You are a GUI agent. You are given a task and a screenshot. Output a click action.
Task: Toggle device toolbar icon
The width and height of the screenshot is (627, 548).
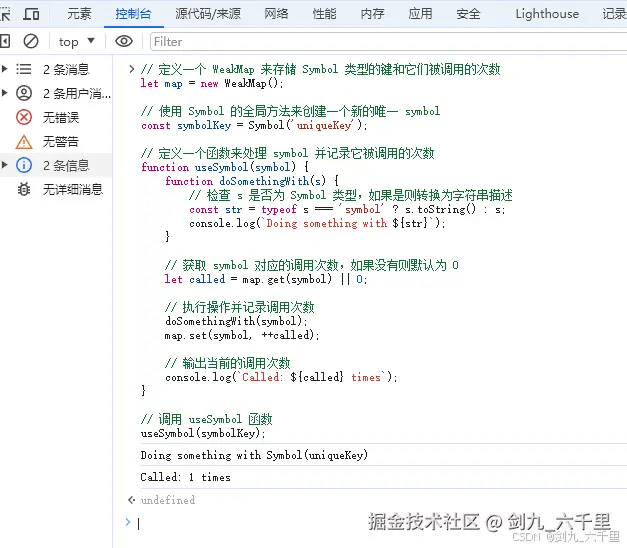[x=31, y=14]
